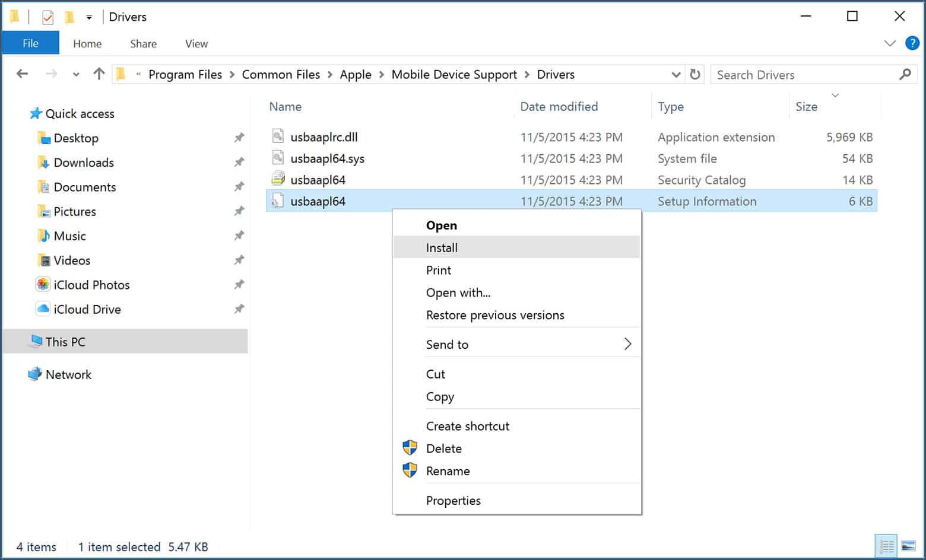
Task: Open Downloads in the navigation pane
Action: point(84,163)
